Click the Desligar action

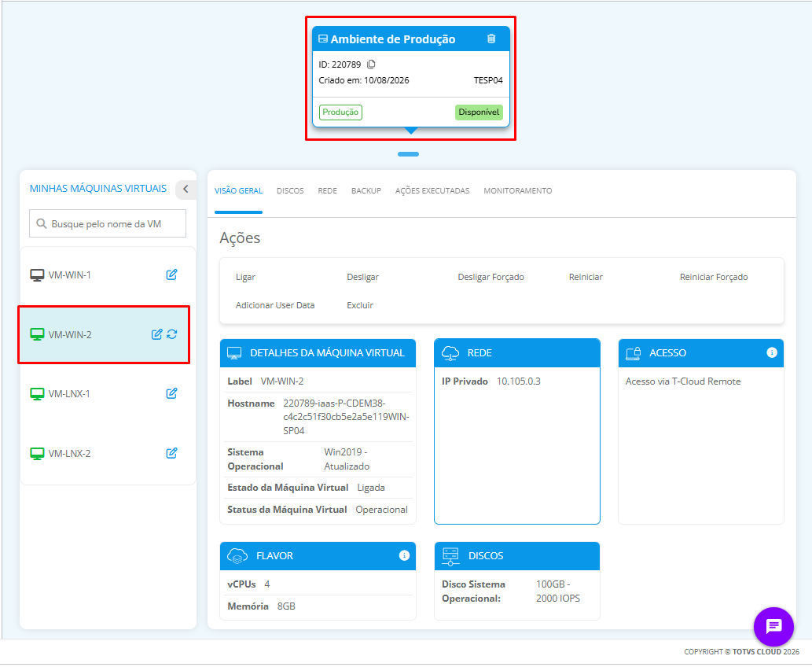pos(362,277)
